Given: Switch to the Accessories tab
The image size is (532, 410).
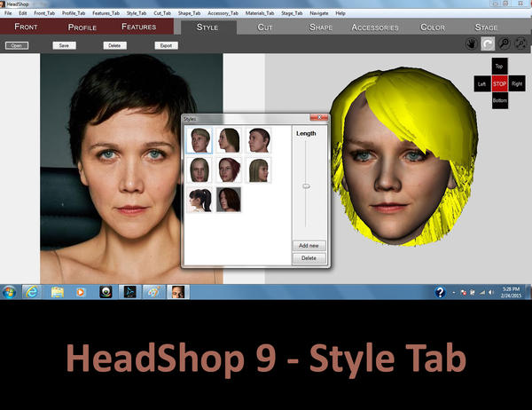Looking at the screenshot, I should [375, 28].
